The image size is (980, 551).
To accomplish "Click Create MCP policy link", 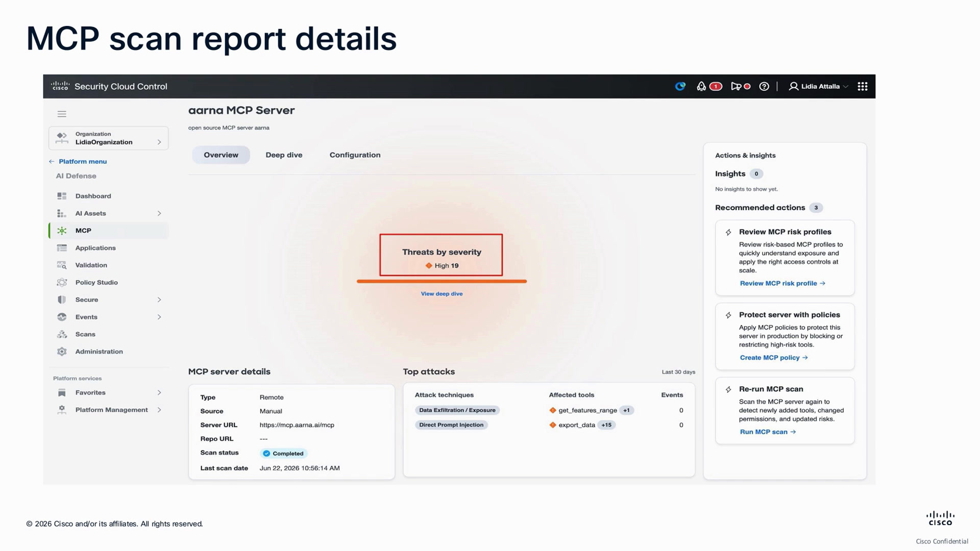I will click(x=774, y=358).
